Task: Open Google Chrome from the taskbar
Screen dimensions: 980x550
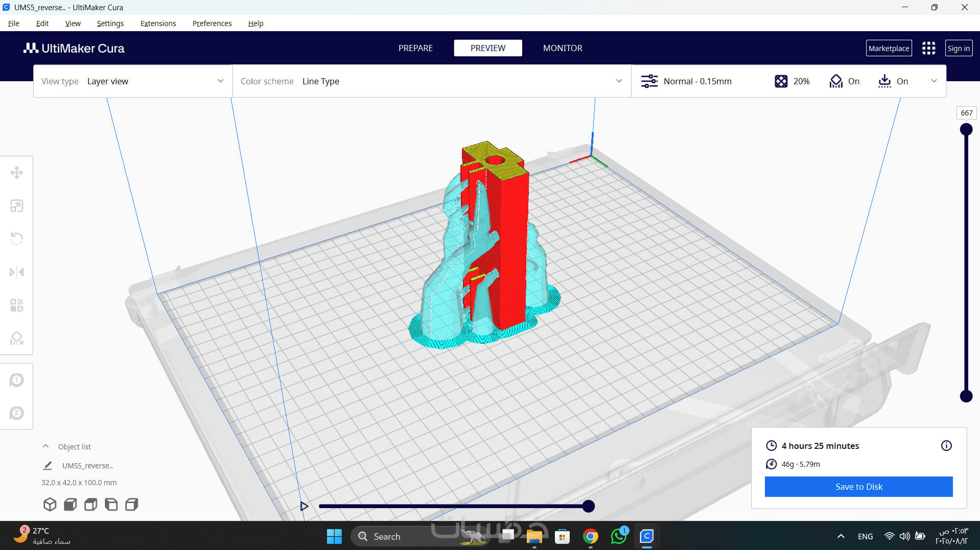Action: point(591,536)
